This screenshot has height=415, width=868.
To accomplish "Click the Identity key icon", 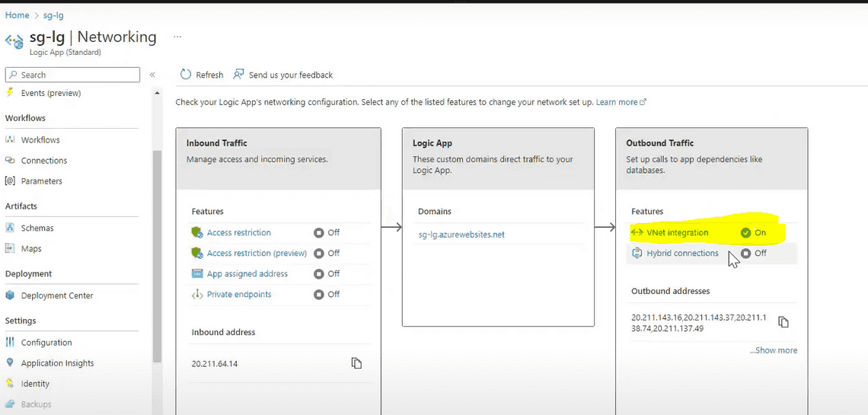I will [10, 384].
